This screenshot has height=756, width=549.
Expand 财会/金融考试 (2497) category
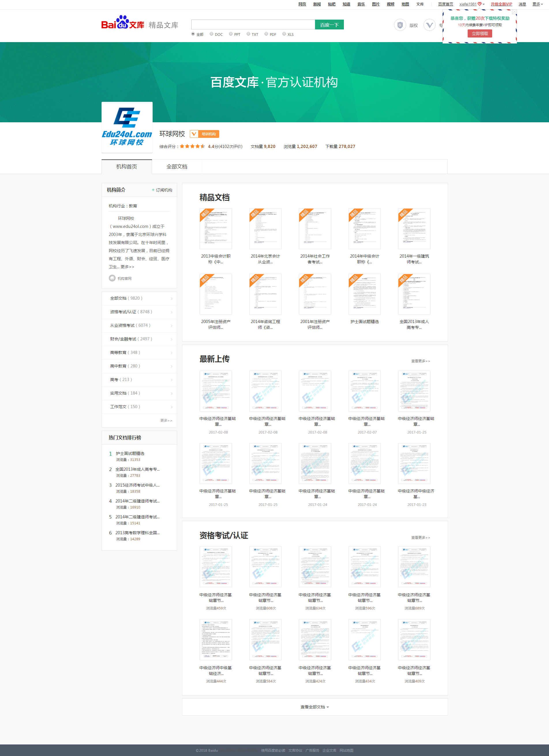click(139, 339)
